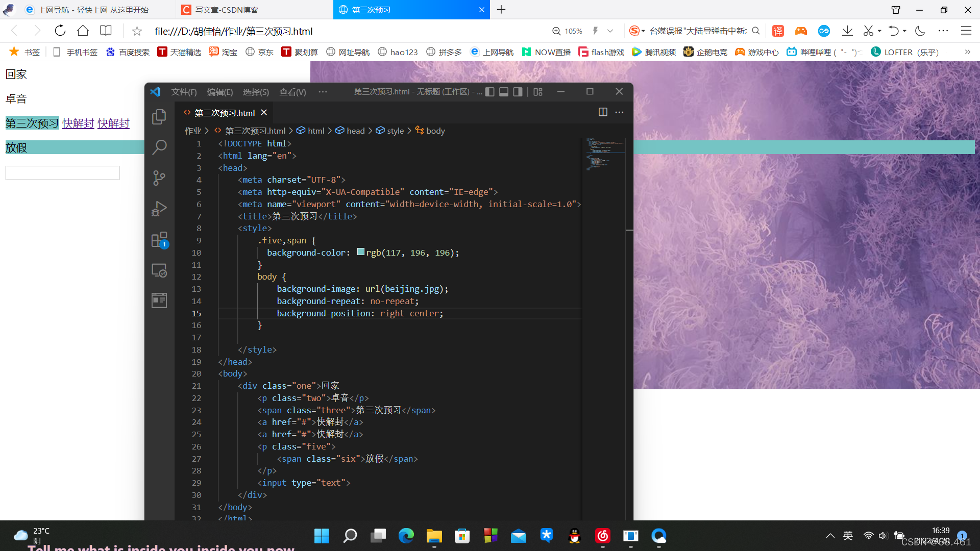980x551 pixels.
Task: Open Windows taskbar search
Action: 350,536
